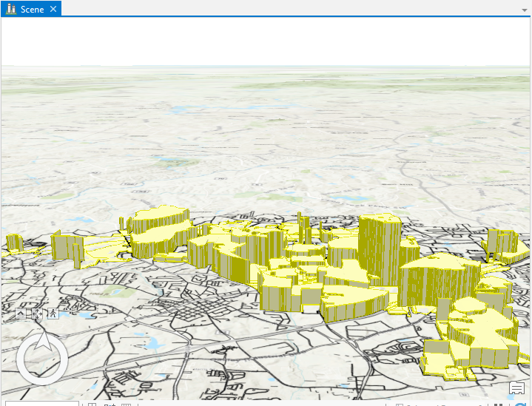This screenshot has height=406, width=532.
Task: Click the white sky above the horizon
Action: pyautogui.click(x=266, y=41)
